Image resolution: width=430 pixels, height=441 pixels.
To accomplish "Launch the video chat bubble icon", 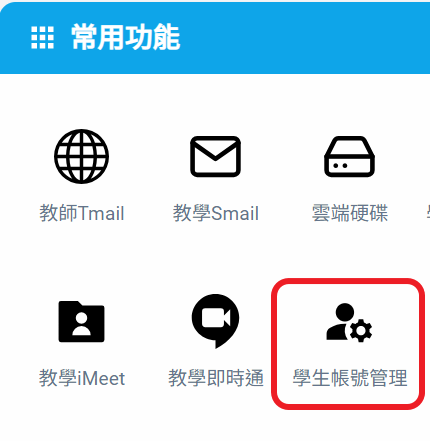I will pos(215,321).
